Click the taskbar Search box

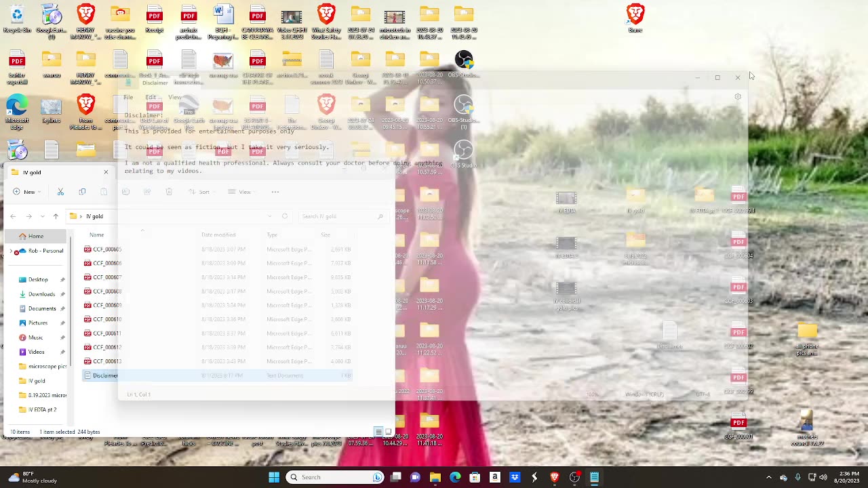coord(334,477)
